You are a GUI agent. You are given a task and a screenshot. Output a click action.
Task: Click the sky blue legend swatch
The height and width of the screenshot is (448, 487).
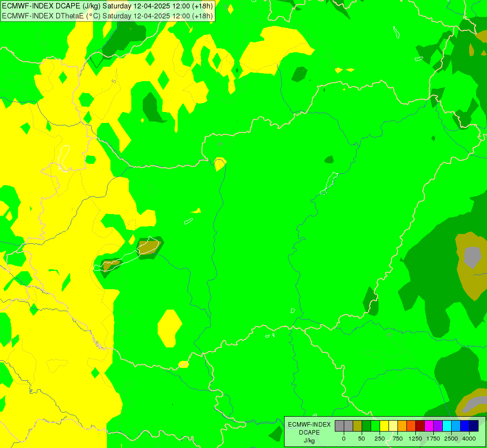click(456, 426)
